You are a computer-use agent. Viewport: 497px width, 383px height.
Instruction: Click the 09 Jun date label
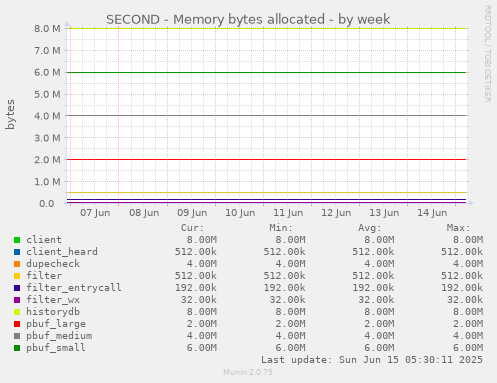click(x=192, y=213)
